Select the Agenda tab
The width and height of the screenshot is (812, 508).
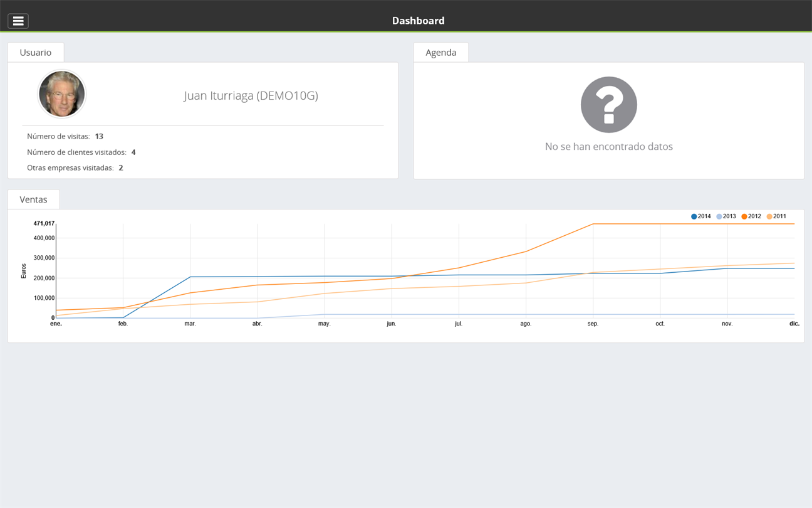point(440,53)
